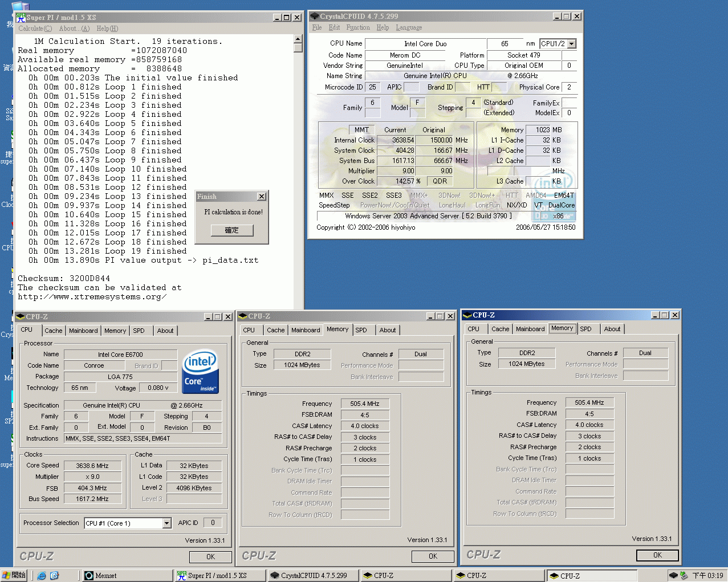The width and height of the screenshot is (728, 582).
Task: Switch to the Cache tab in the leftmost CPU-Z window
Action: 54,331
